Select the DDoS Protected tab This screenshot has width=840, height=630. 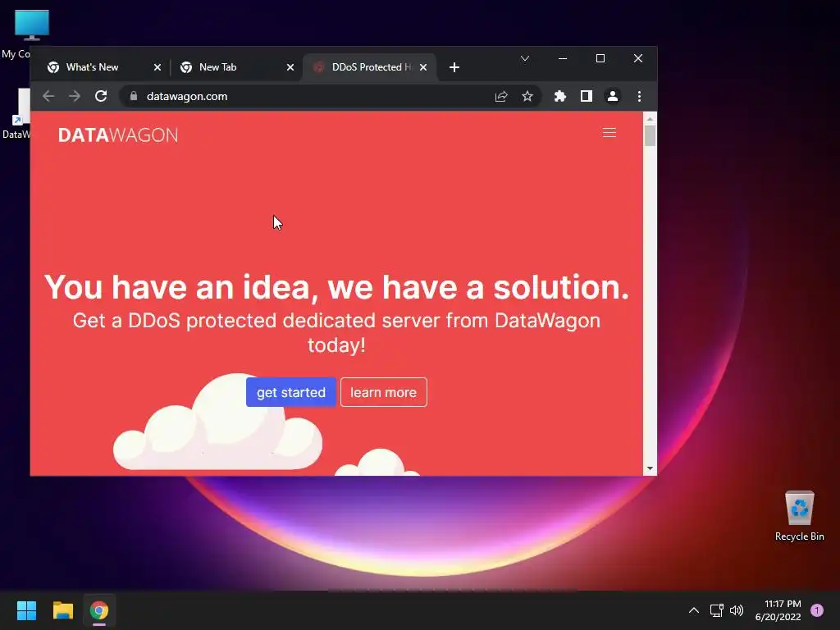click(x=372, y=67)
